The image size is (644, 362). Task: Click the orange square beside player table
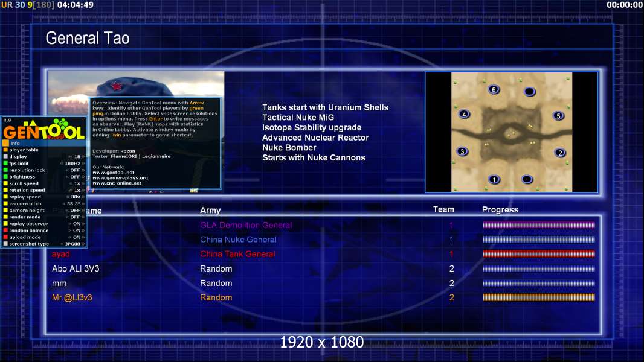6,150
